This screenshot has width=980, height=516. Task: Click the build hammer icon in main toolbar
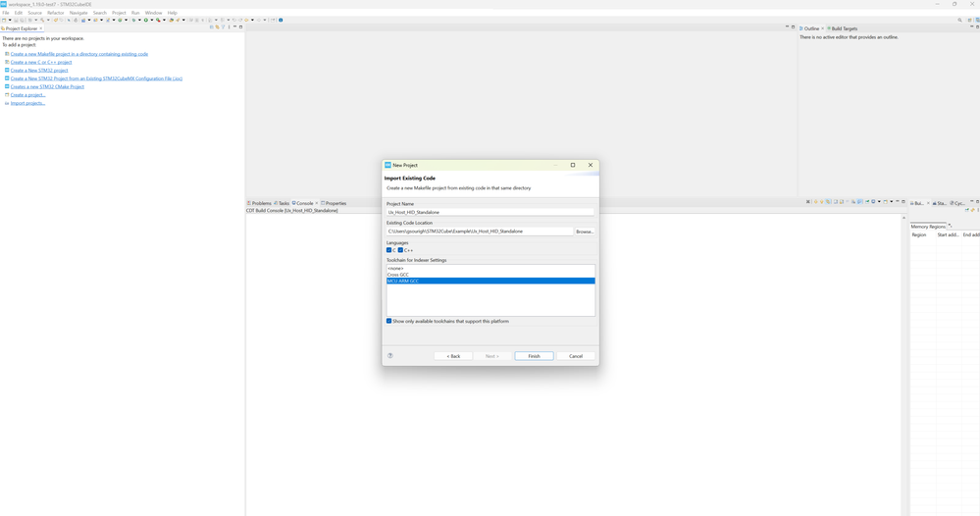click(42, 20)
